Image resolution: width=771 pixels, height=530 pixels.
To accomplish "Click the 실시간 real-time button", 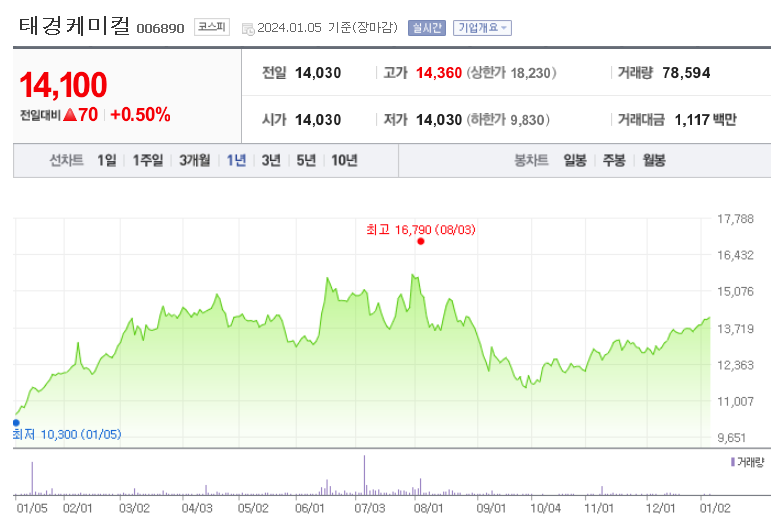I will point(427,28).
